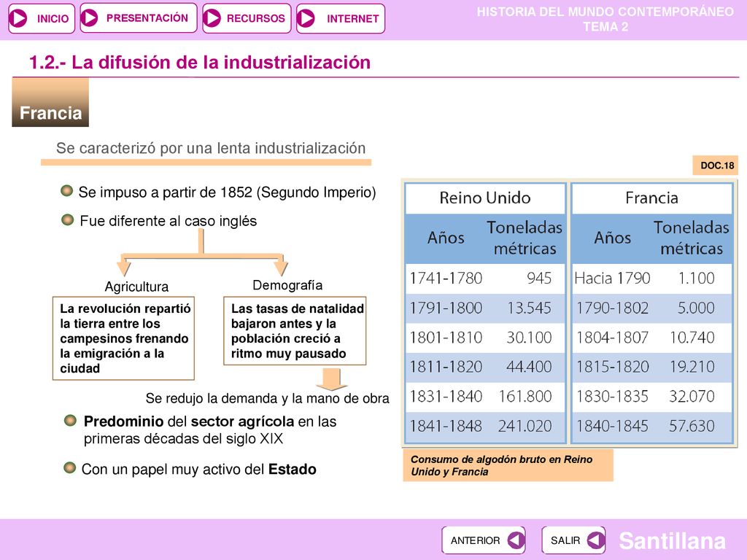
Task: Click the back arrow icon on SALIR
Action: (x=595, y=540)
